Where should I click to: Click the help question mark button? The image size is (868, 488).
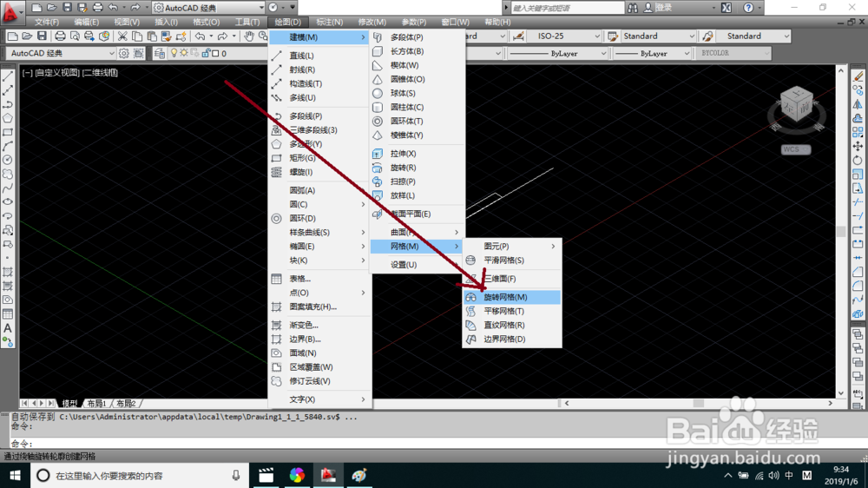click(x=748, y=8)
